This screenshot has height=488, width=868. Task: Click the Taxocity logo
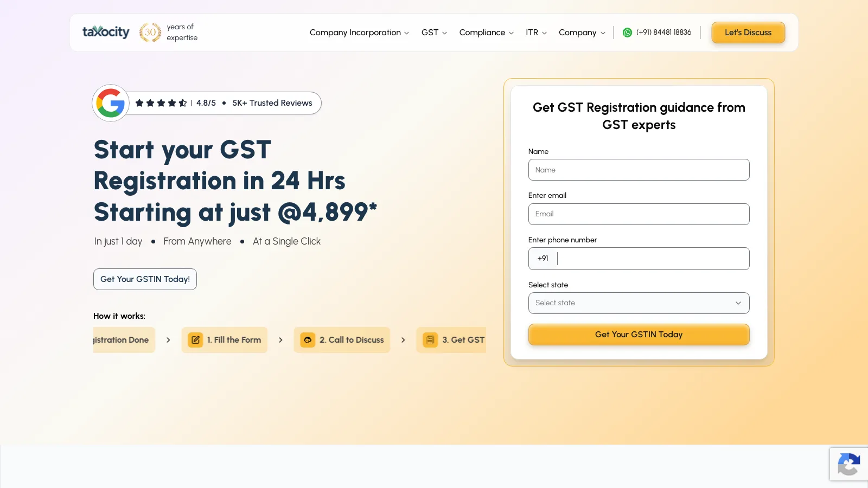click(x=106, y=32)
